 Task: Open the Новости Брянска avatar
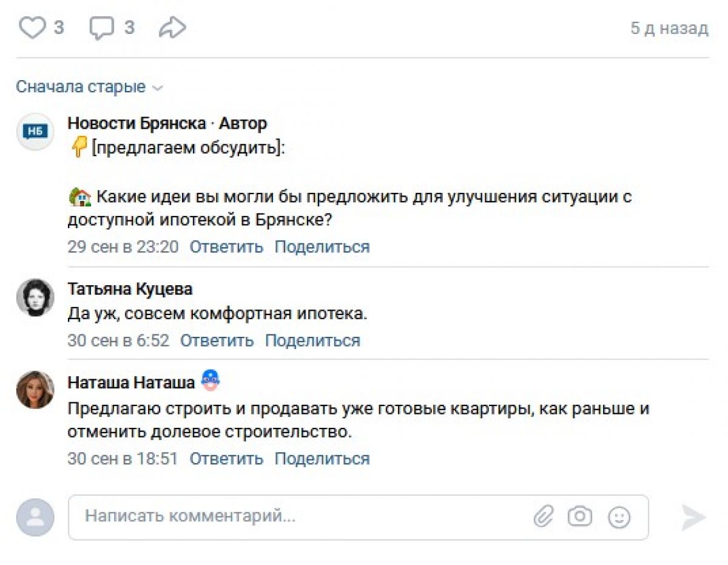35,131
